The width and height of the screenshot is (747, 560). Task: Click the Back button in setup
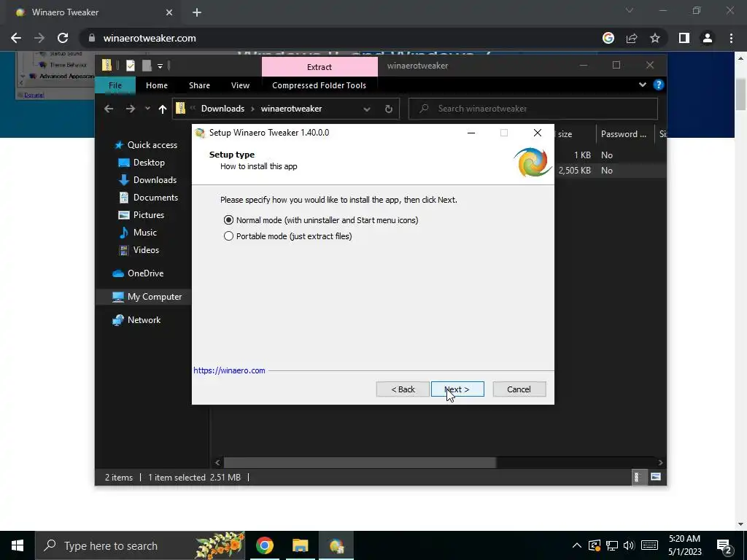403,389
